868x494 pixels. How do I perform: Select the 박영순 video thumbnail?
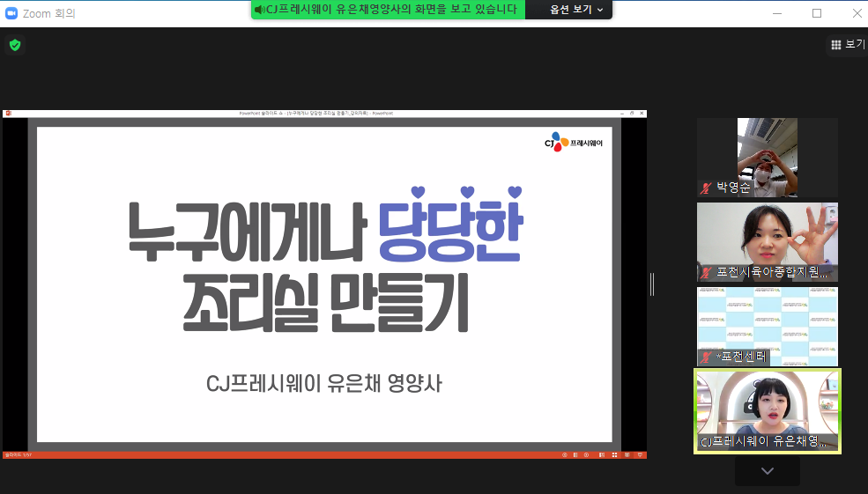coord(767,154)
